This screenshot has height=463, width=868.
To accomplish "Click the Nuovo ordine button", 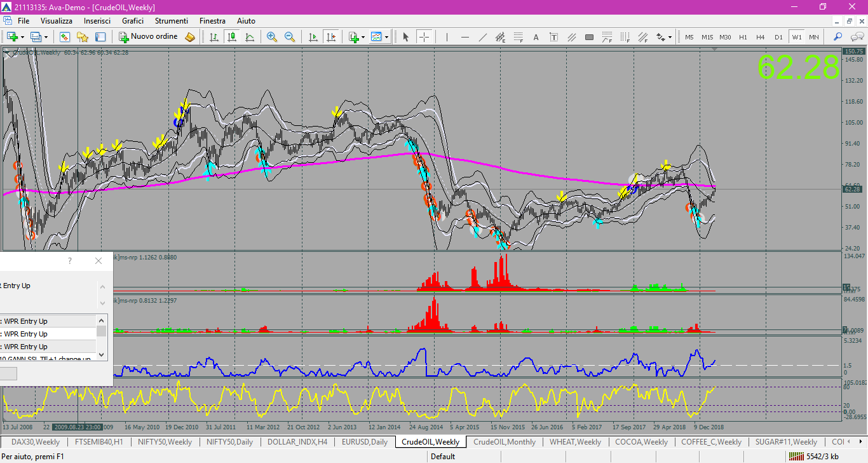I will click(149, 37).
